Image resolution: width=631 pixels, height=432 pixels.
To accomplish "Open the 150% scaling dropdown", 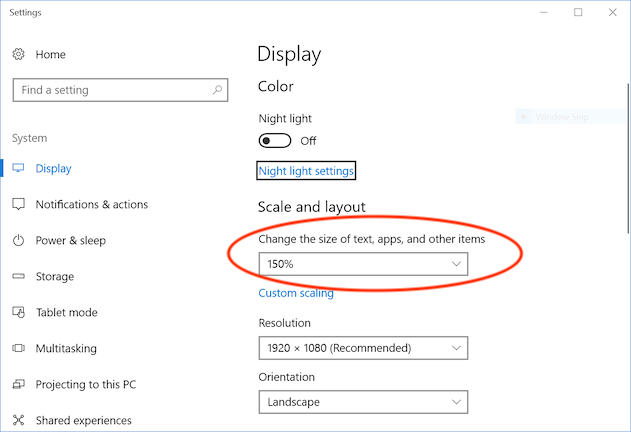I will click(x=362, y=264).
